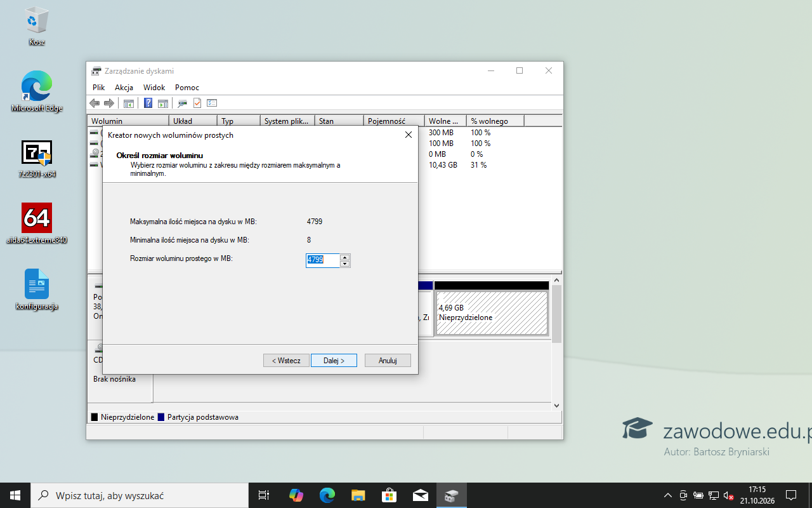Show hidden tray icons chevron
This screenshot has width=812, height=508.
pyautogui.click(x=668, y=495)
